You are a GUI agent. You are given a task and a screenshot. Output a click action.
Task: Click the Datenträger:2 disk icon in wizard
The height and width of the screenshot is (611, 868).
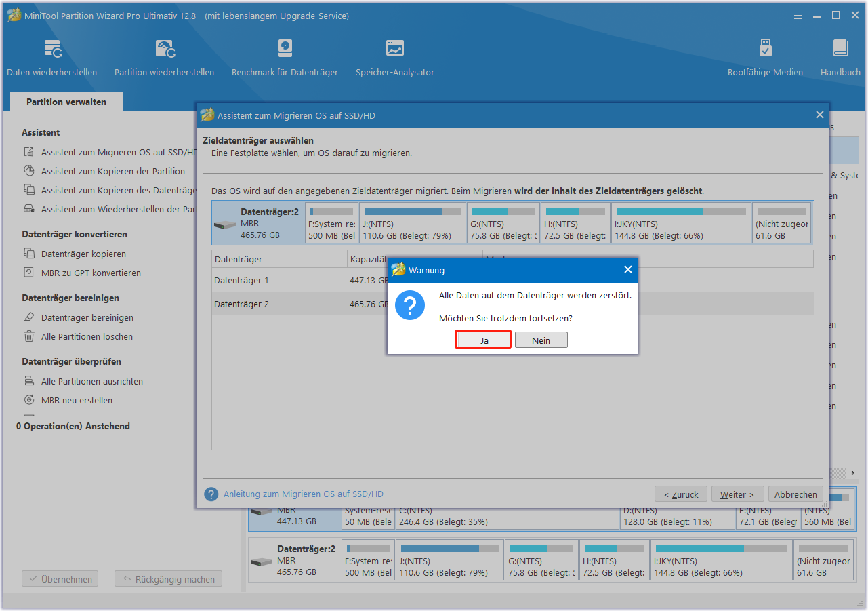tap(225, 224)
